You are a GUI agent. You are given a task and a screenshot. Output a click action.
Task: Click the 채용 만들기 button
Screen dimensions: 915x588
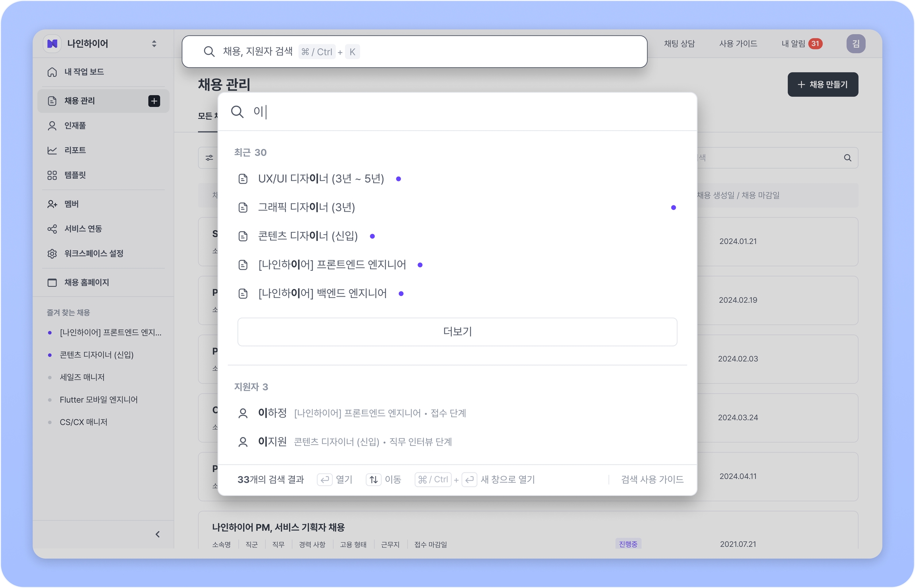[x=822, y=84]
